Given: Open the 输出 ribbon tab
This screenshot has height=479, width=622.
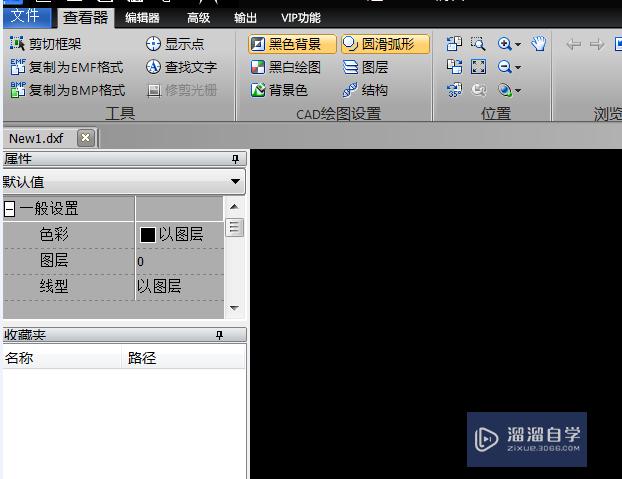Looking at the screenshot, I should [245, 18].
